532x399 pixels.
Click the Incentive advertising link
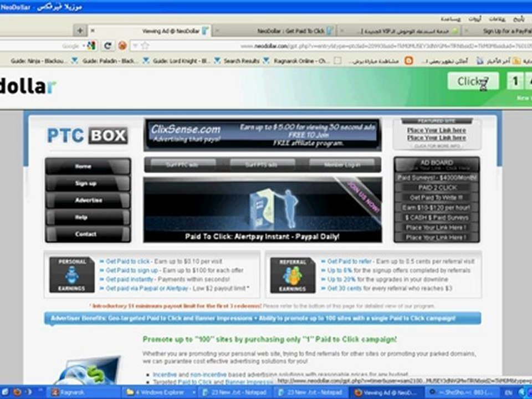pyautogui.click(x=165, y=375)
